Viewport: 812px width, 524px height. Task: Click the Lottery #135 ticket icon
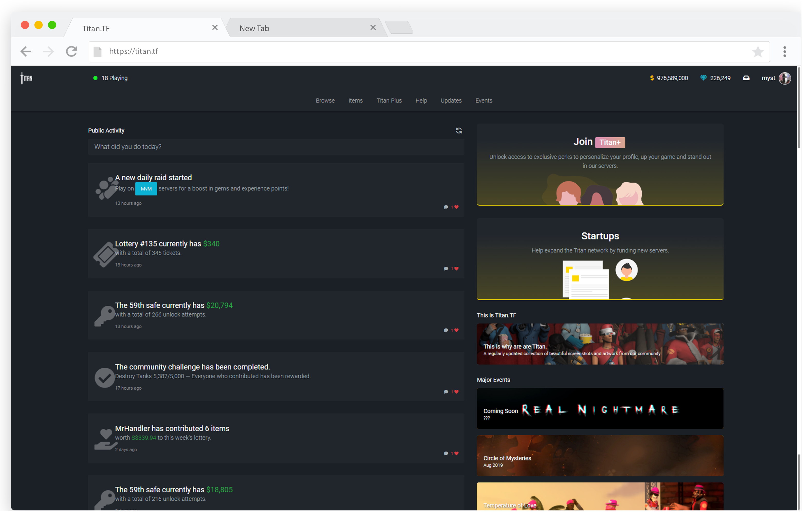[x=106, y=255]
